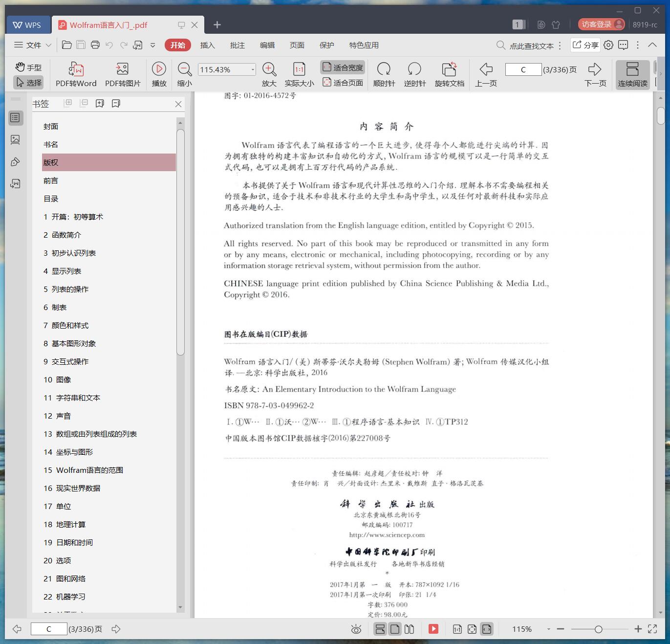Close the bookmark panel
The image size is (670, 644).
(x=178, y=104)
